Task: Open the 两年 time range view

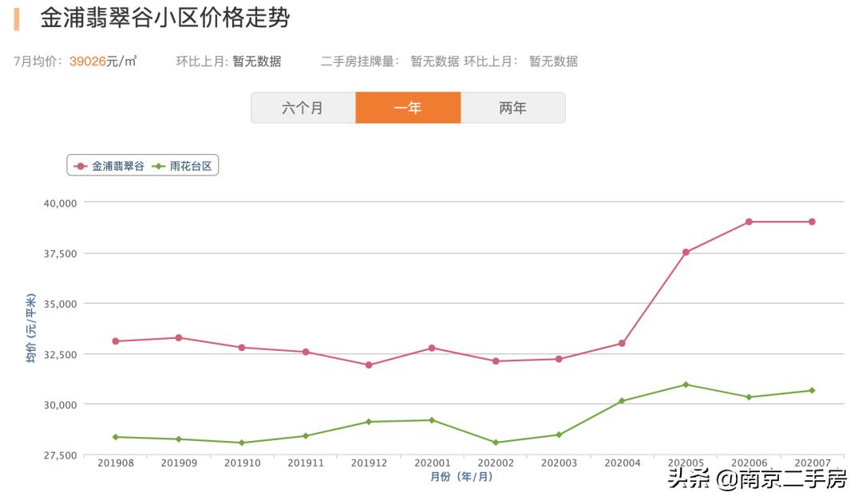Action: pyautogui.click(x=513, y=107)
